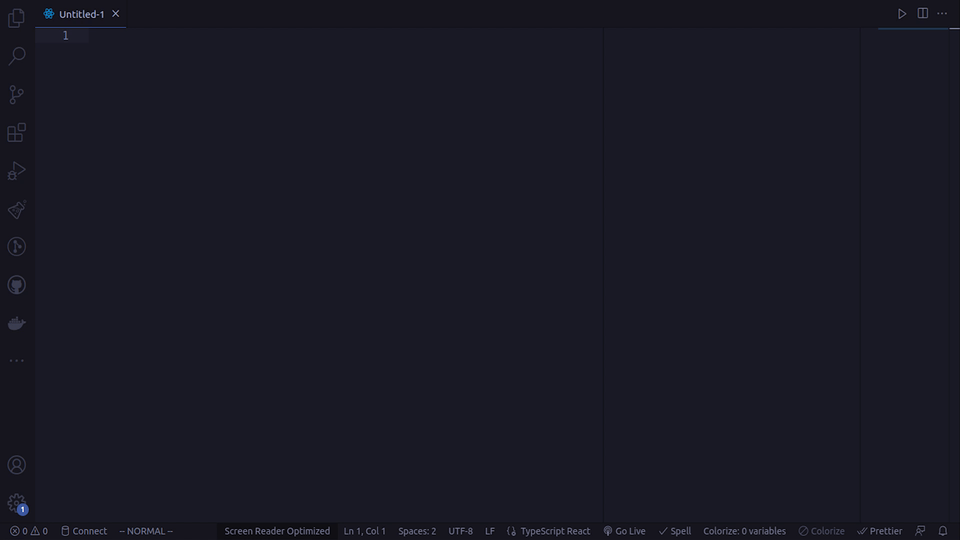Open the Source Control view
Image resolution: width=960 pixels, height=540 pixels.
[x=17, y=94]
